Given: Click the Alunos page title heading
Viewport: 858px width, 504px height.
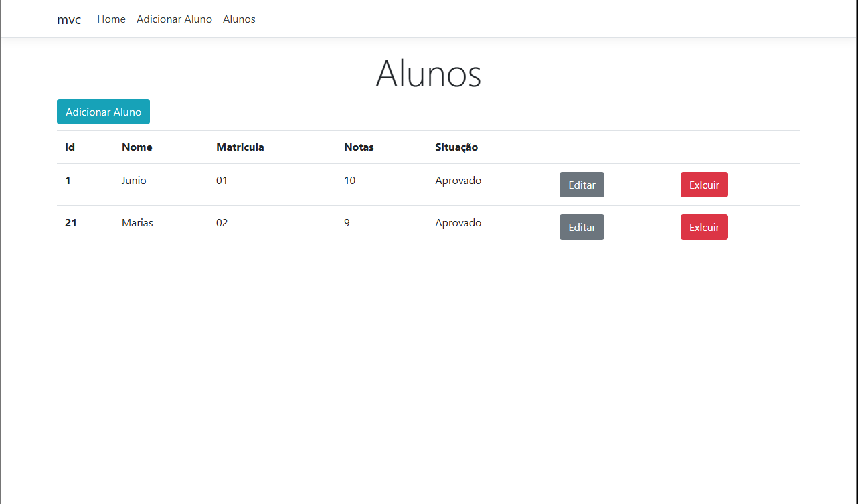Looking at the screenshot, I should click(428, 74).
